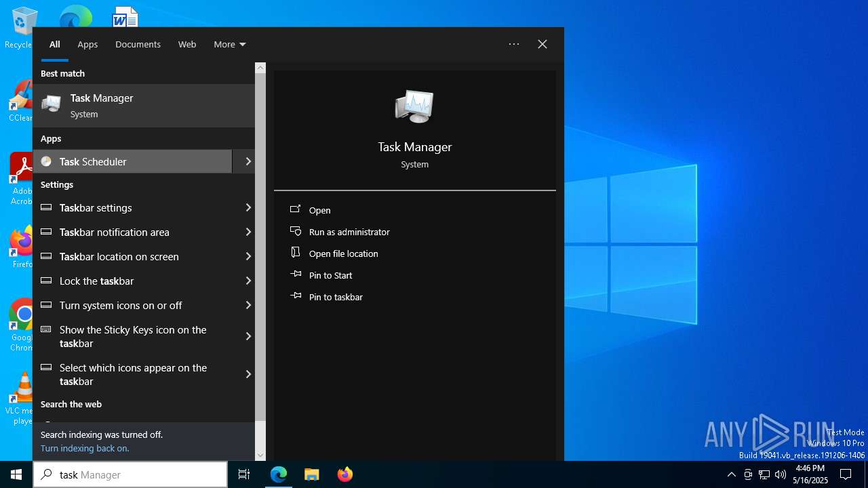The height and width of the screenshot is (488, 868).
Task: Launch Firefox from the taskbar
Action: click(x=345, y=474)
